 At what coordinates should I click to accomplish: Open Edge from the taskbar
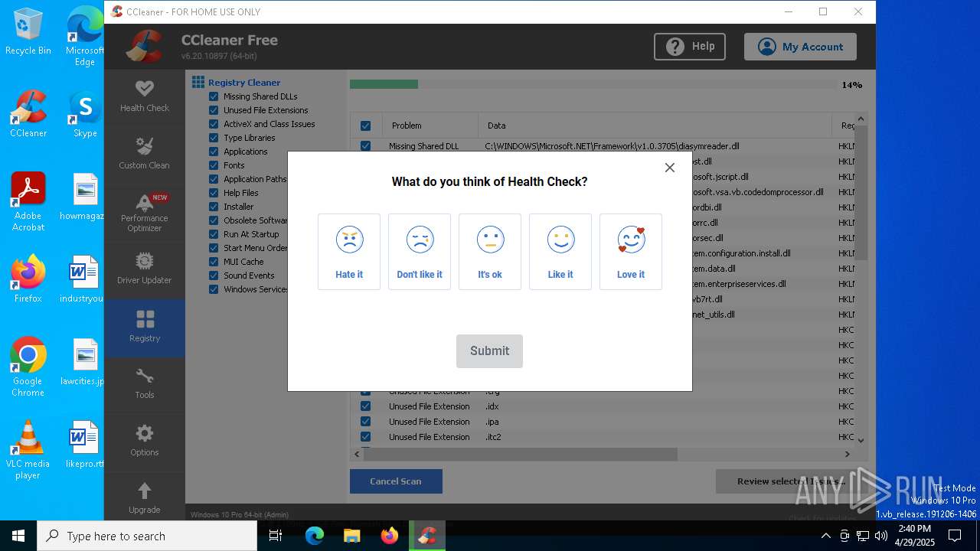pyautogui.click(x=315, y=536)
